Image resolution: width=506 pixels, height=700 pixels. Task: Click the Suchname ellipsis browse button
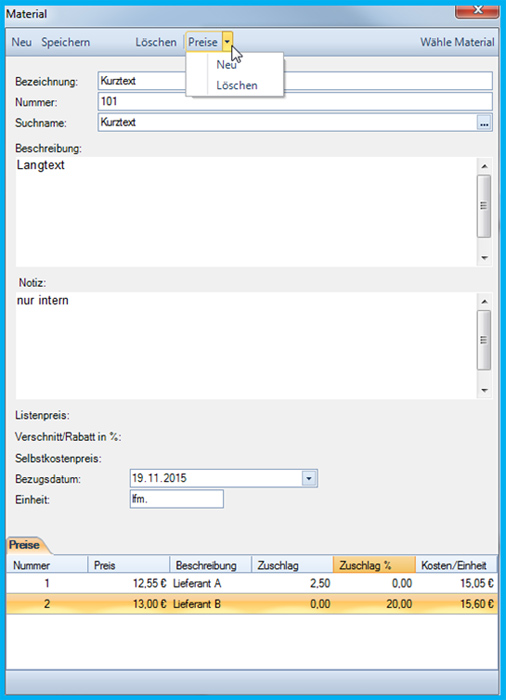484,123
